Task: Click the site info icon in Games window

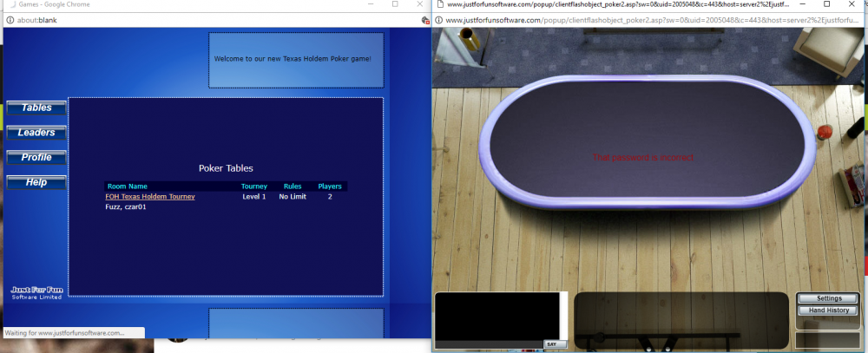Action: point(10,20)
